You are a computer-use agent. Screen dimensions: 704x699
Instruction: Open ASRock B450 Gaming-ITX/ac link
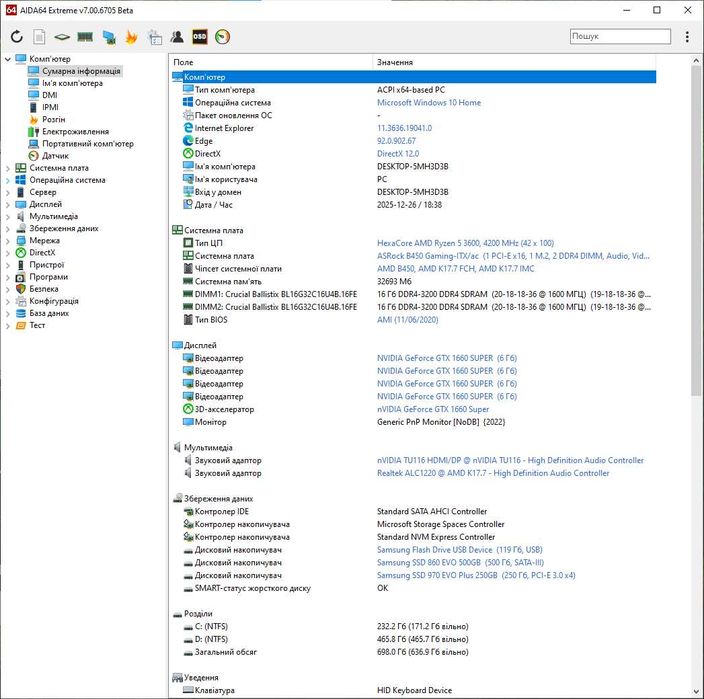coord(513,256)
